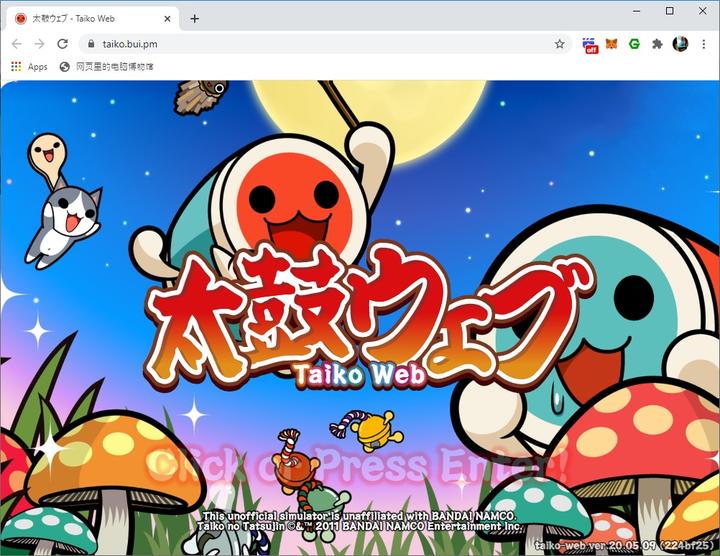Open the 网页里的电脑博物馆 bookmark

106,67
